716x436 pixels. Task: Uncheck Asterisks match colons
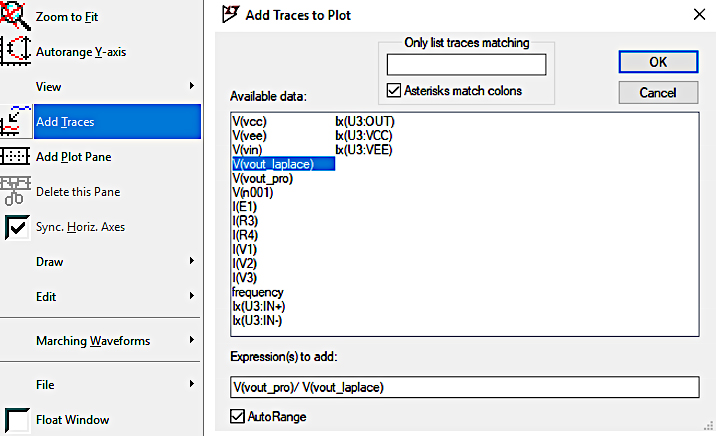394,90
